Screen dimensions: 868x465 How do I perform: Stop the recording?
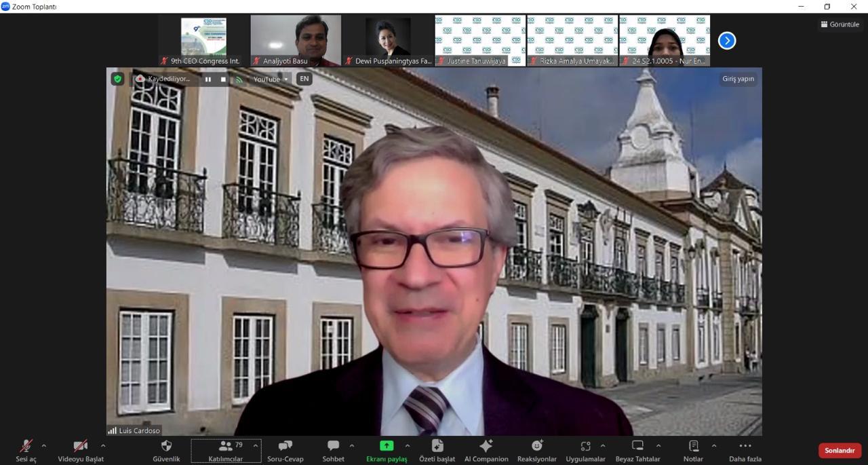pos(223,79)
